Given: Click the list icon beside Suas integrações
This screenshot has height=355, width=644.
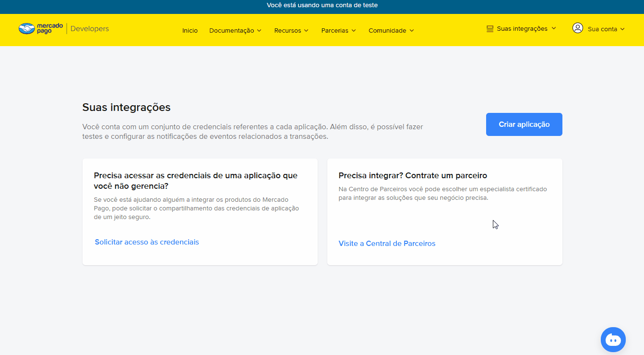Looking at the screenshot, I should point(489,29).
